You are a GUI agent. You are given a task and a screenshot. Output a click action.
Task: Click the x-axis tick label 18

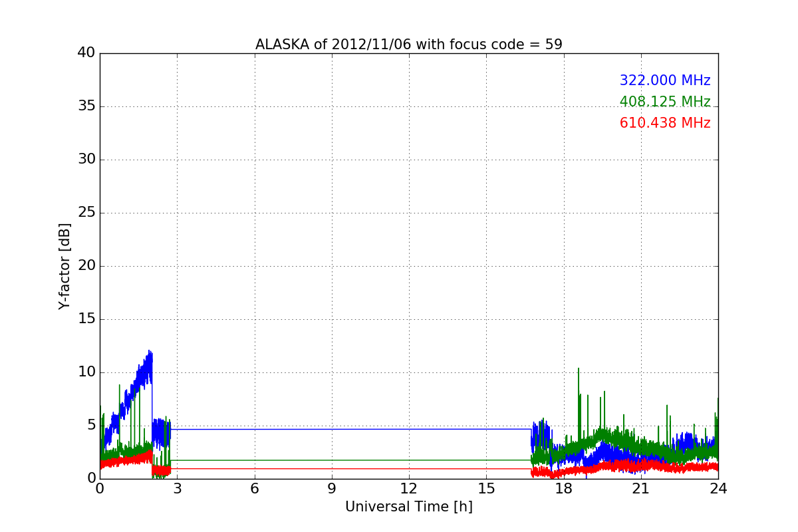pyautogui.click(x=564, y=489)
